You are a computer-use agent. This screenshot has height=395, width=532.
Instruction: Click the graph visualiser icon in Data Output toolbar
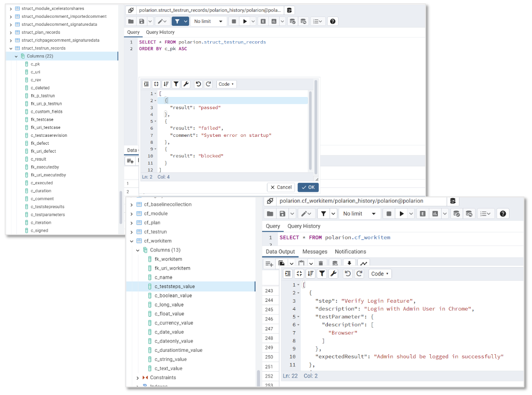(363, 264)
